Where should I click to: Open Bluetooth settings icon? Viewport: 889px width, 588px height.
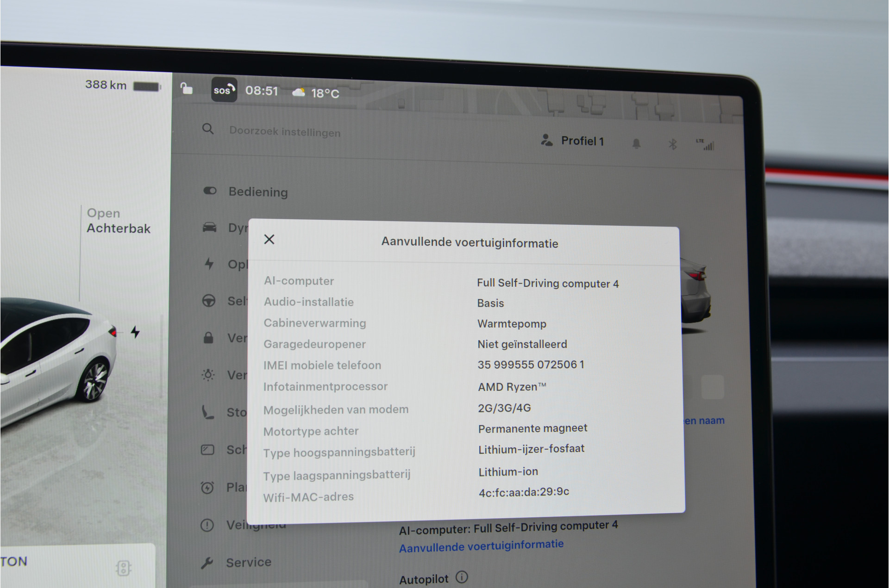pyautogui.click(x=672, y=144)
